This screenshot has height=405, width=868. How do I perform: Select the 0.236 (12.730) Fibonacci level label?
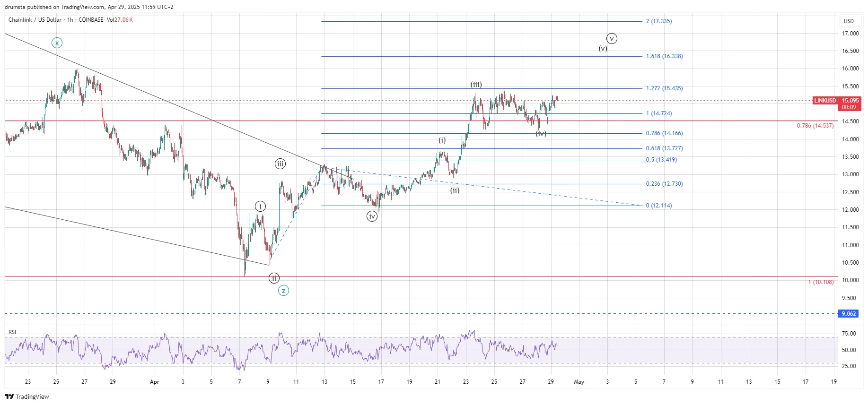(665, 184)
